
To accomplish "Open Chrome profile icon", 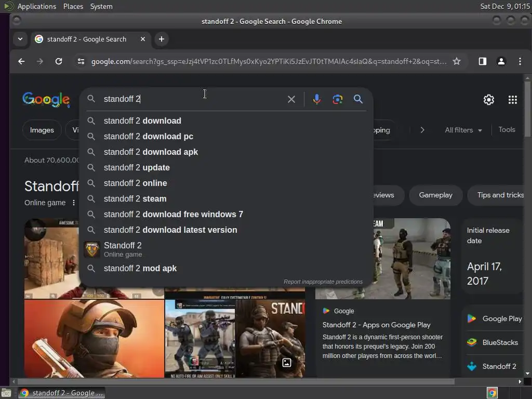I will tap(501, 61).
